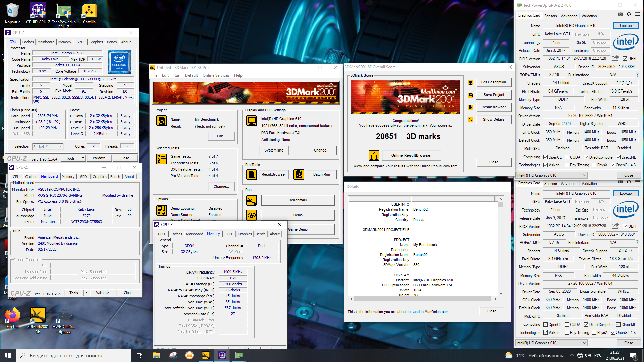Click the Selected Tests checklist icon
The image size is (644, 362).
point(162,159)
